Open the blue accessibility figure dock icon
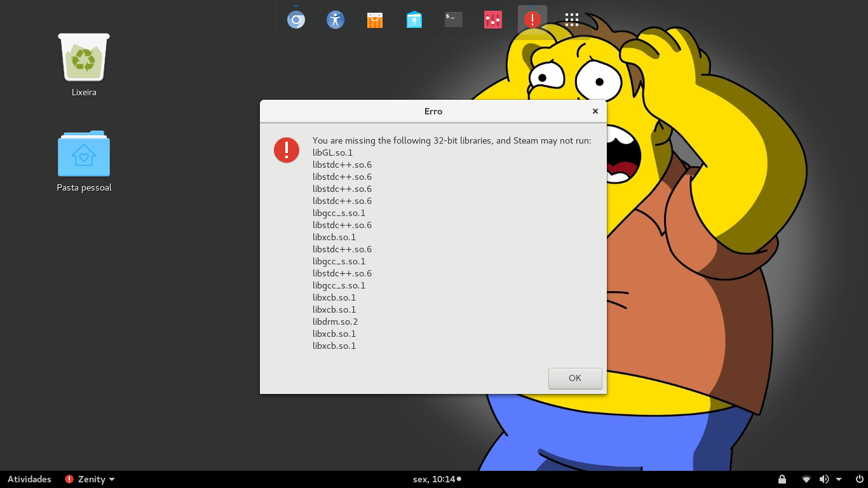The height and width of the screenshot is (488, 868). click(x=336, y=20)
